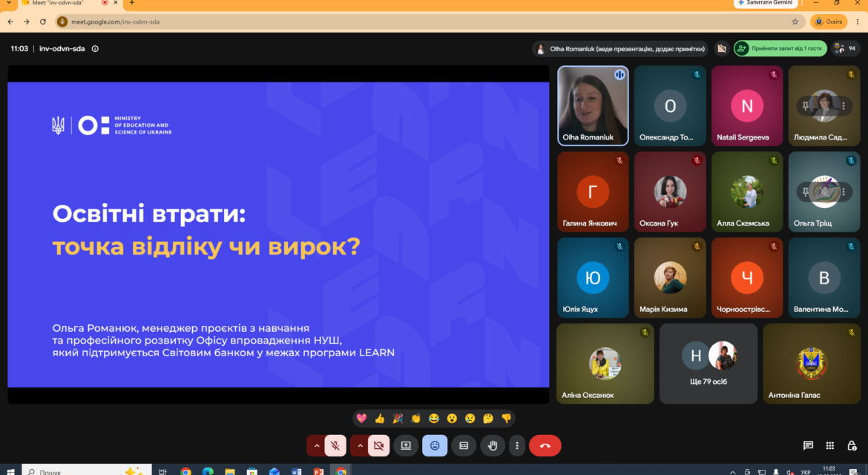This screenshot has width=868, height=475.
Task: Go back in browser
Action: click(10, 22)
